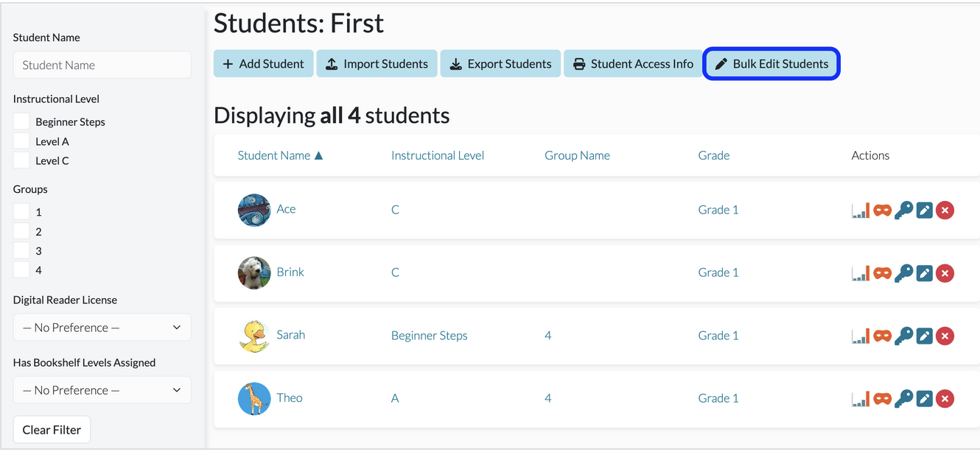Expand the Has Bookshelf Levels Assigned dropdown
The image size is (980, 452).
point(102,390)
